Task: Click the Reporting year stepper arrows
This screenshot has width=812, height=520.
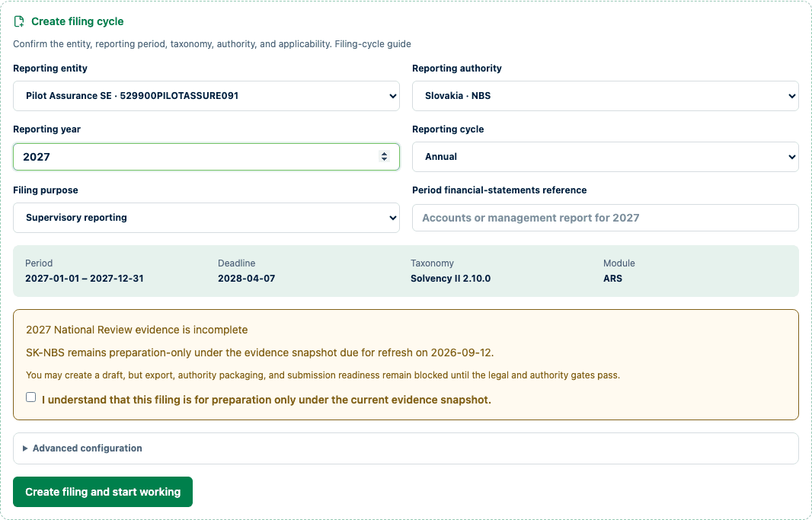Action: pyautogui.click(x=384, y=156)
